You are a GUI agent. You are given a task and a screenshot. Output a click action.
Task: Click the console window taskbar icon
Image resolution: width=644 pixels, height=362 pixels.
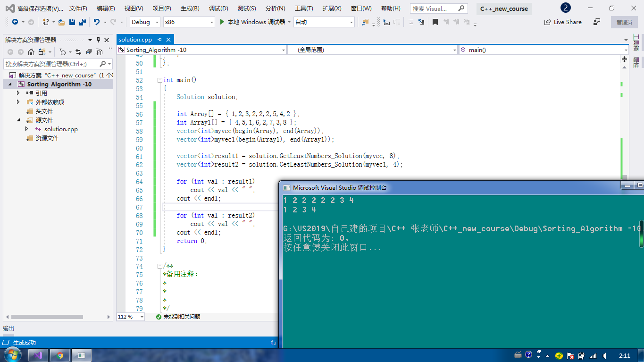pyautogui.click(x=81, y=355)
